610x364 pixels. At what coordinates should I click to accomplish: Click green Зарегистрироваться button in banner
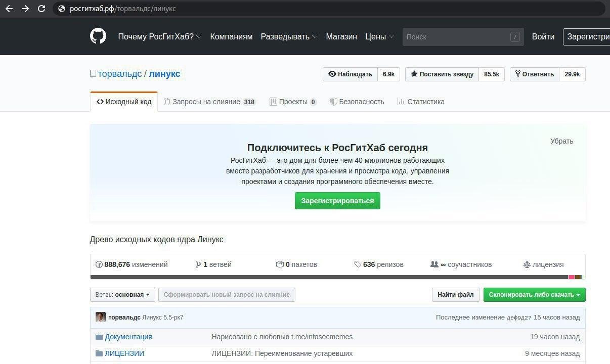click(337, 201)
